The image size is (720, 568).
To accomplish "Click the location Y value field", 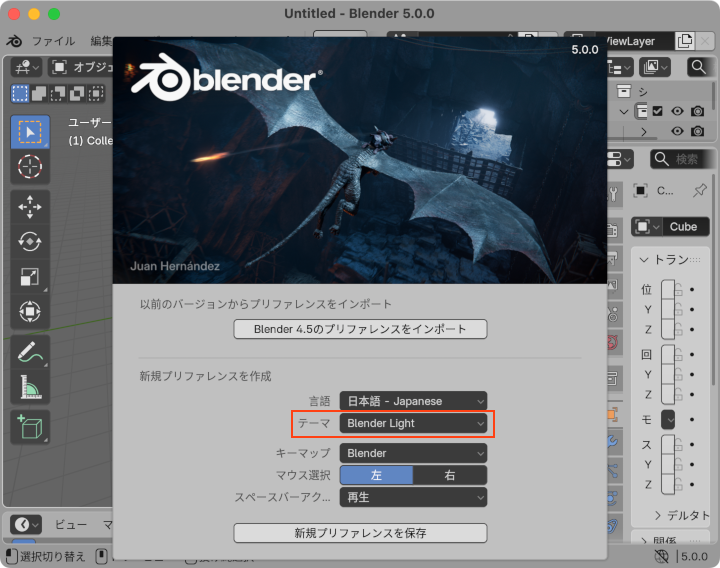I will pos(668,310).
